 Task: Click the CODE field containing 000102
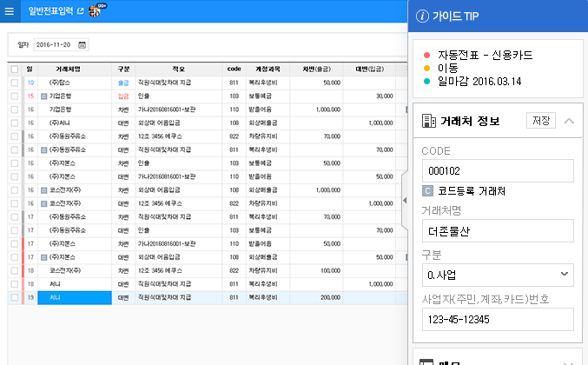click(x=498, y=170)
